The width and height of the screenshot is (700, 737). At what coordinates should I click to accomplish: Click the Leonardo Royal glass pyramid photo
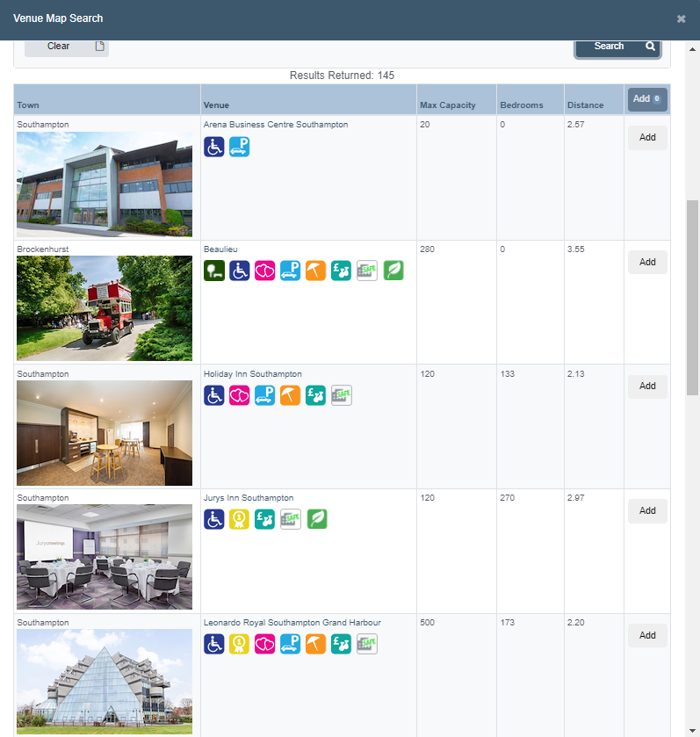click(105, 682)
